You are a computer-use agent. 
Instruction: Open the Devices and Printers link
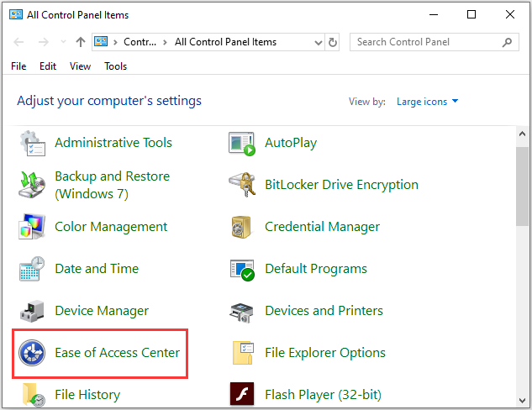[324, 311]
